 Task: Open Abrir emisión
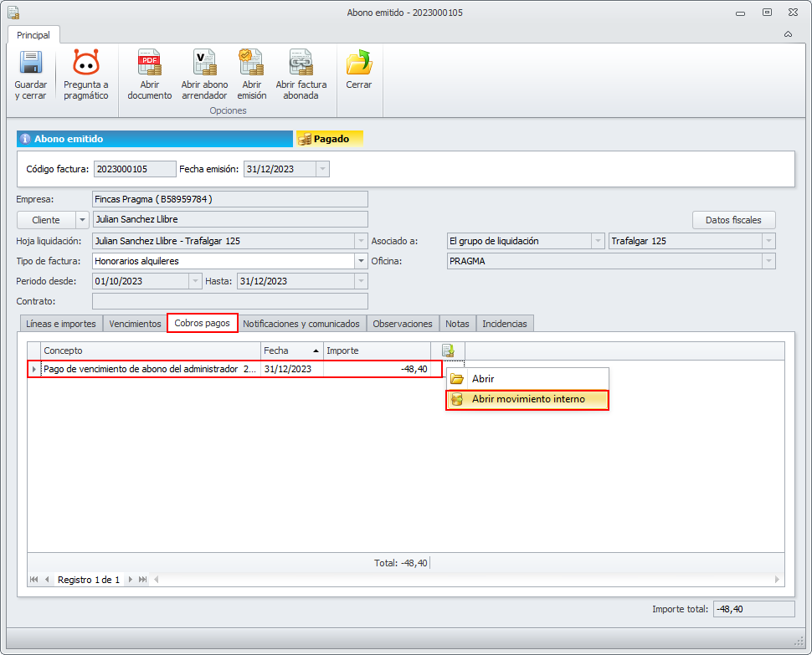pos(252,75)
